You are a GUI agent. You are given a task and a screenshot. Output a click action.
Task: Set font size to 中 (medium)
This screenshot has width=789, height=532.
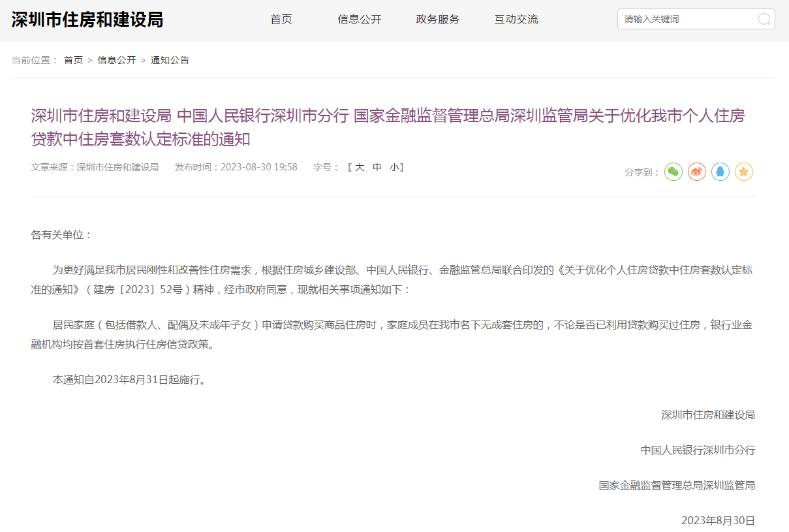pos(377,168)
